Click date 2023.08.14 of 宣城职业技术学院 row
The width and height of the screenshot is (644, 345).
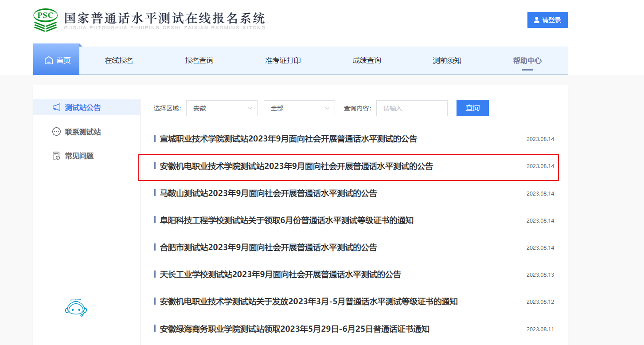(x=540, y=139)
